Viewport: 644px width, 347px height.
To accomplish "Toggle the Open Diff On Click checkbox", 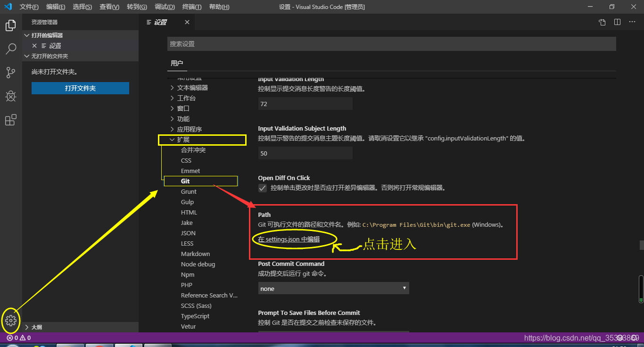I will tap(263, 188).
